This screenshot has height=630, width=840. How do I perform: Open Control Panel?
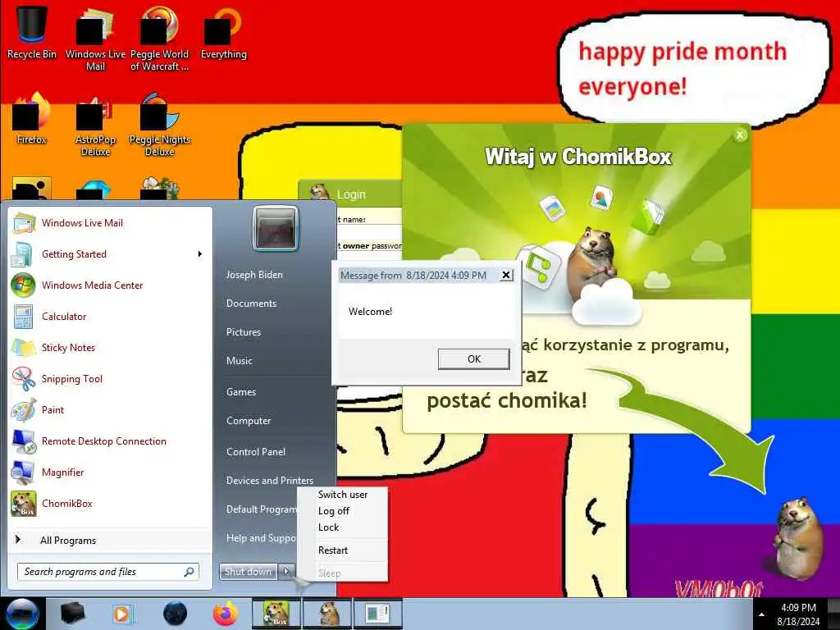coord(256,452)
